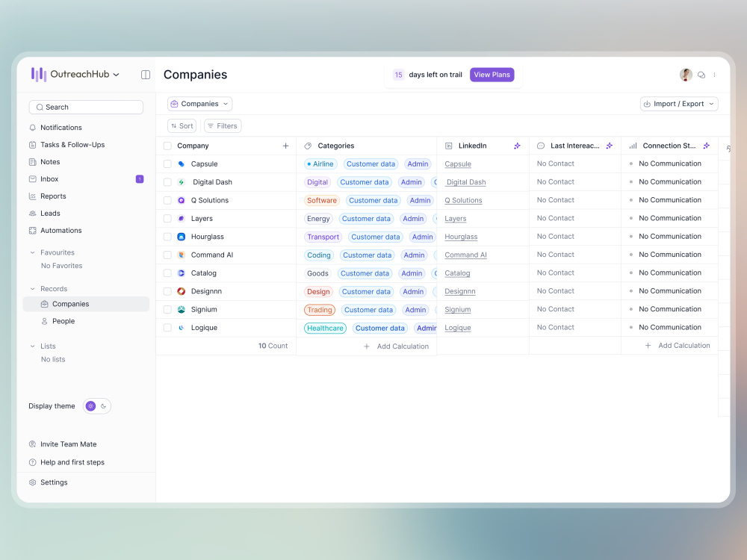The width and height of the screenshot is (747, 560).
Task: Open the OutreachHub workspace dropdown
Action: [x=117, y=75]
